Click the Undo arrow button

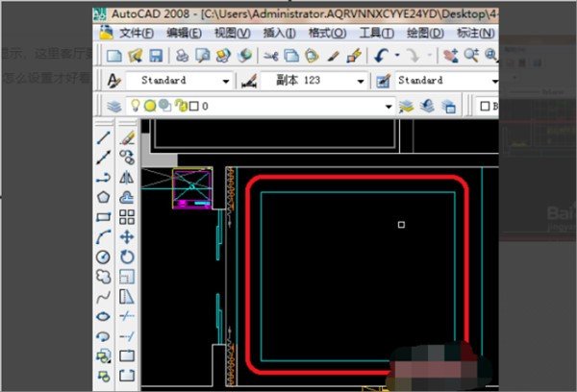click(x=383, y=56)
